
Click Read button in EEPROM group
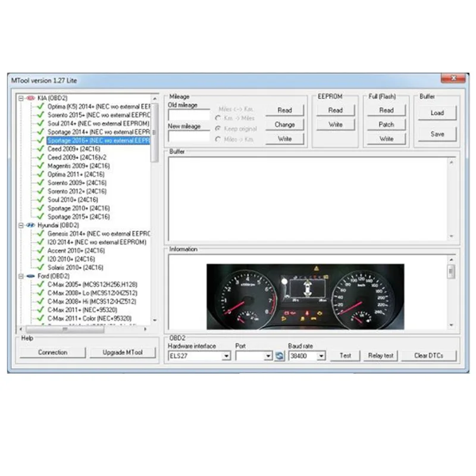(336, 110)
